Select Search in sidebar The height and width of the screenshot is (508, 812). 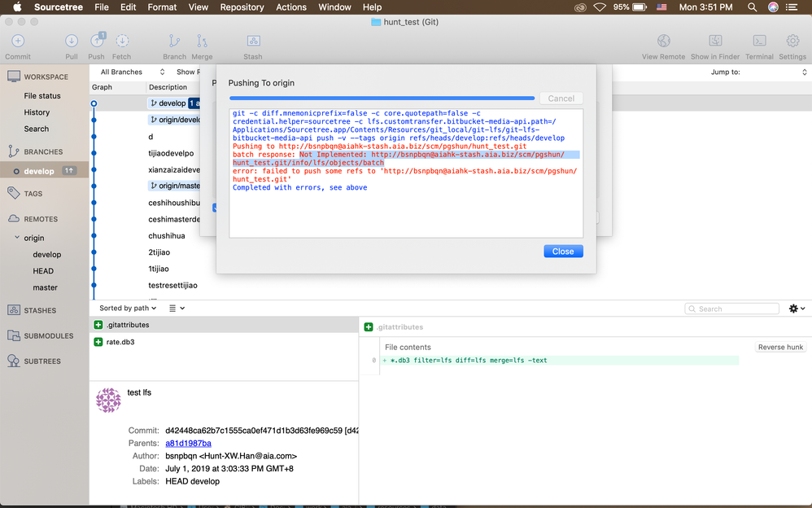[x=37, y=129]
